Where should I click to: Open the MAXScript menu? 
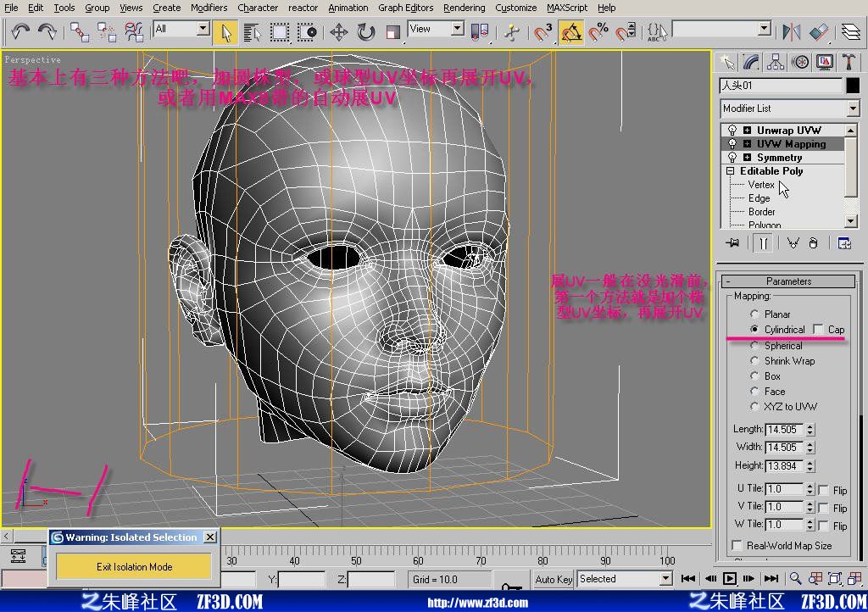click(x=567, y=8)
